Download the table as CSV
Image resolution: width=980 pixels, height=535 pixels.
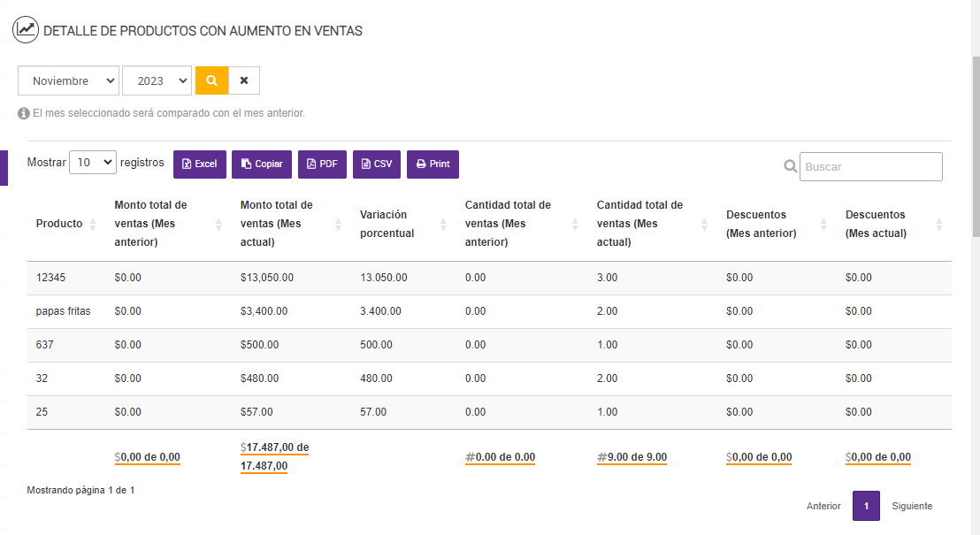pos(376,164)
